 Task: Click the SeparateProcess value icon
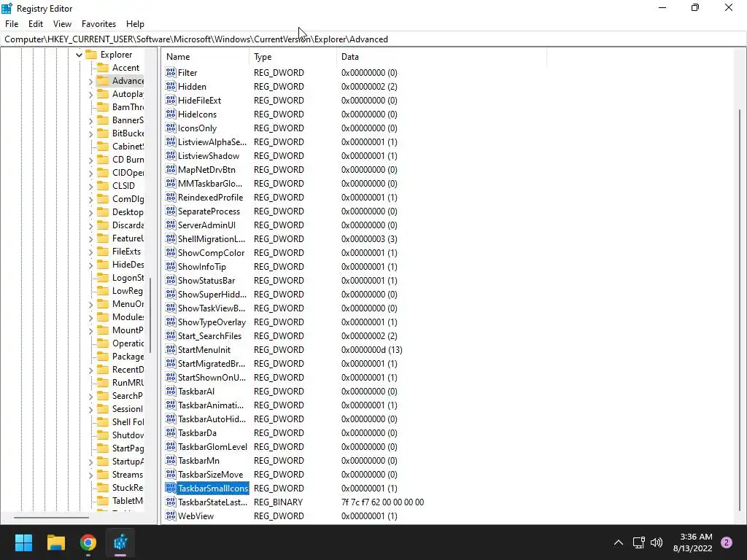point(171,211)
